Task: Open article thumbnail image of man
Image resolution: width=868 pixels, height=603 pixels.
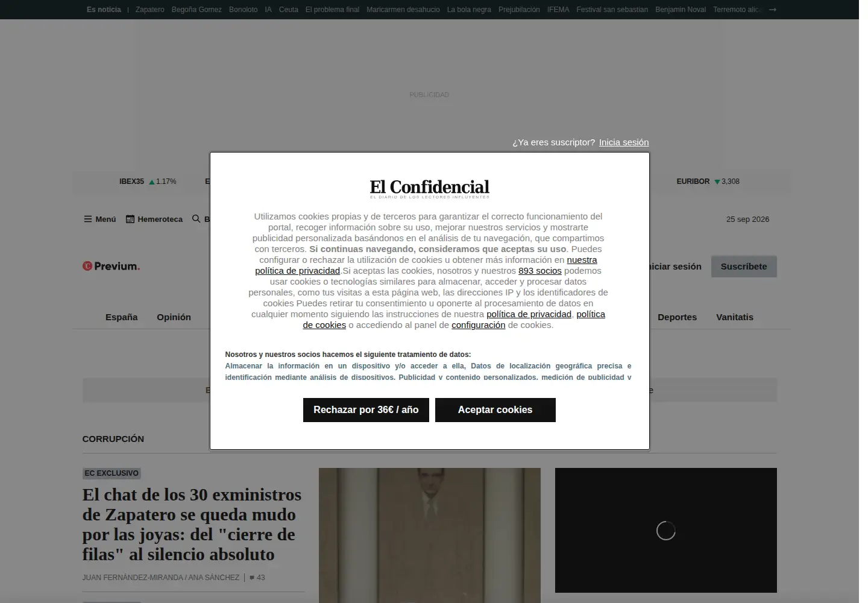Action: (x=430, y=535)
